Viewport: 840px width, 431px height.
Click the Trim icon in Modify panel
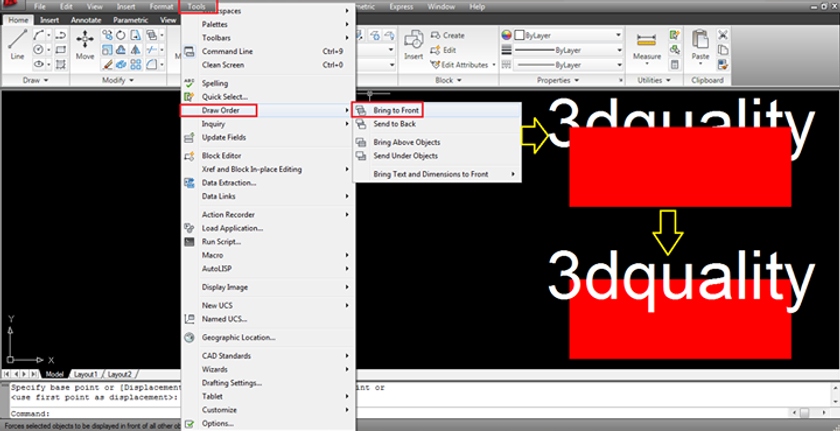(x=152, y=50)
